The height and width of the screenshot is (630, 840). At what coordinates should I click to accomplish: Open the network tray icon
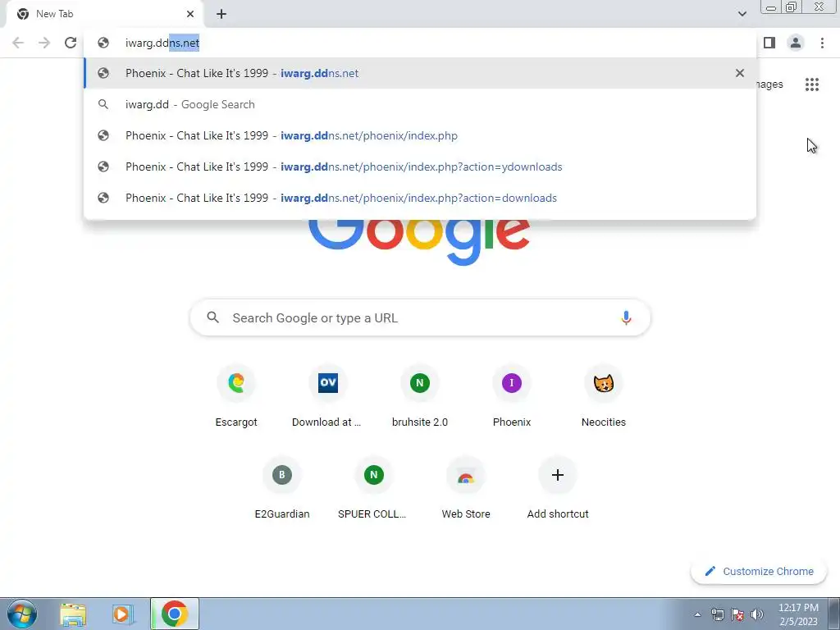(717, 614)
